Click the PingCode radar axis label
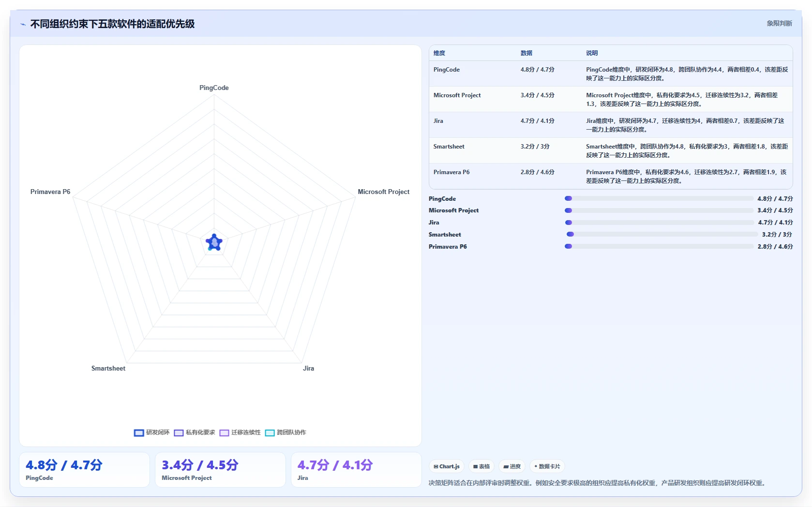812x507 pixels. pyautogui.click(x=214, y=88)
